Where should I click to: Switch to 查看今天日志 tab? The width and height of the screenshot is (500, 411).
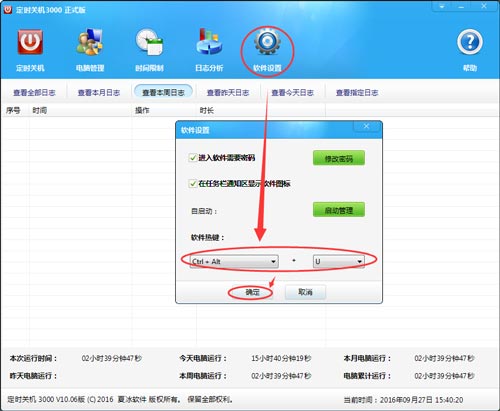coord(292,93)
